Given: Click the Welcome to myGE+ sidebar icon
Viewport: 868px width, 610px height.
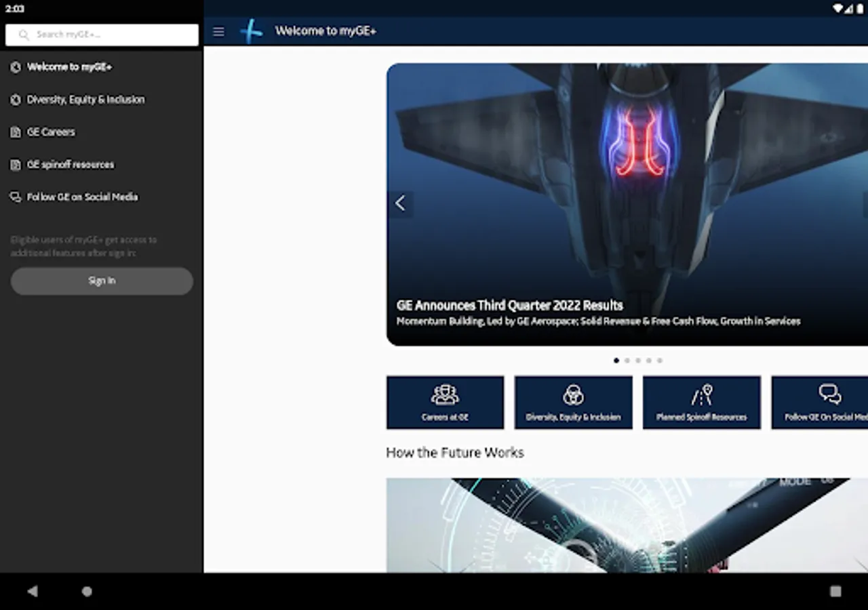Looking at the screenshot, I should (16, 67).
